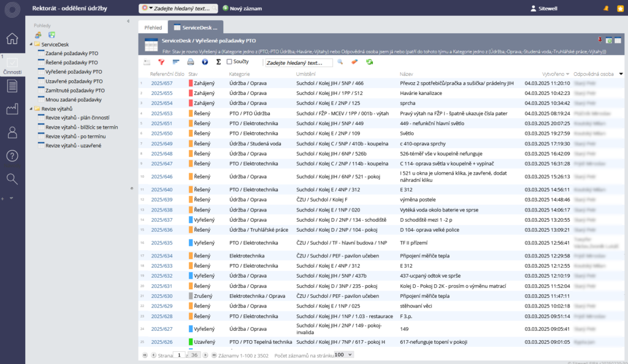The width and height of the screenshot is (628, 364).
Task: Open the person icon in left sidebar
Action: 12,132
